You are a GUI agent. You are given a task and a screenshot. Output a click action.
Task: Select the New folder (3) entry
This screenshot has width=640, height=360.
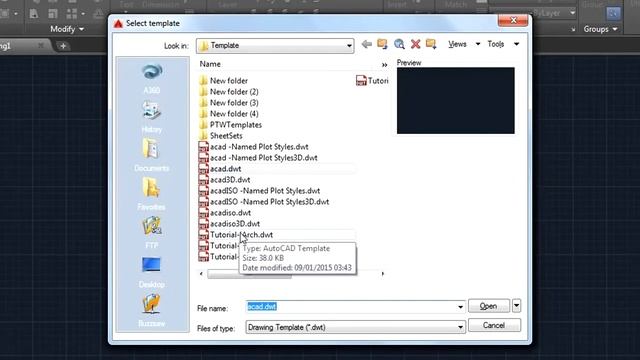click(229, 103)
